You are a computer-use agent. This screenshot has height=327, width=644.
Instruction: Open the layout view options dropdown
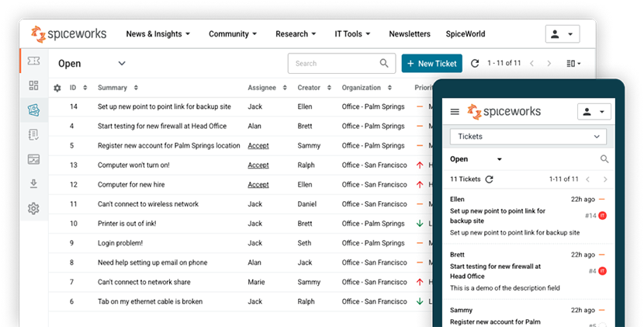pos(573,64)
